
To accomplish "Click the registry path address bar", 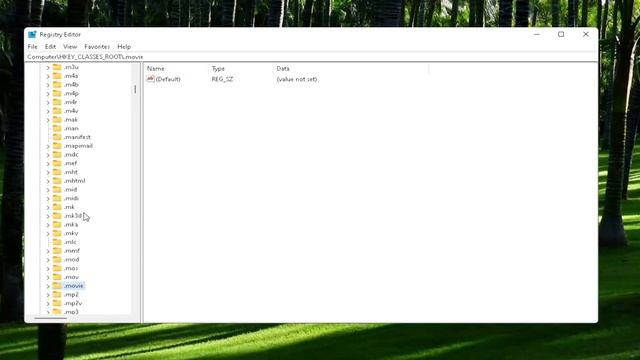I will 311,57.
